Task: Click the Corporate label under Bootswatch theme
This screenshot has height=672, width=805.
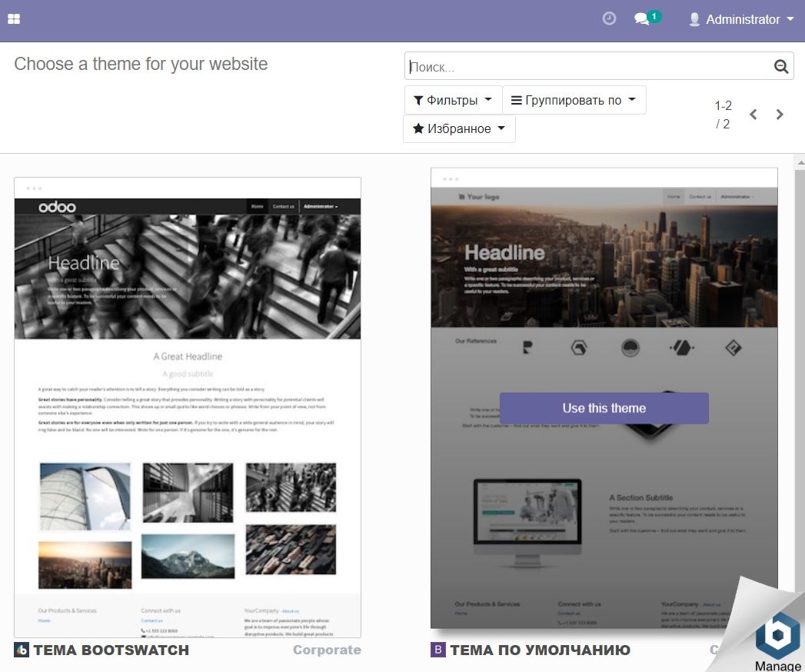Action: [x=327, y=650]
